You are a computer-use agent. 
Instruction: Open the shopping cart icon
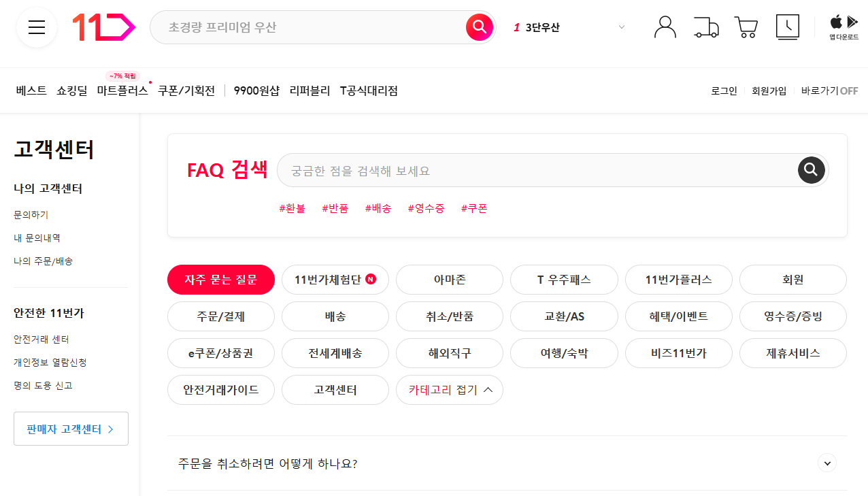pyautogui.click(x=746, y=27)
